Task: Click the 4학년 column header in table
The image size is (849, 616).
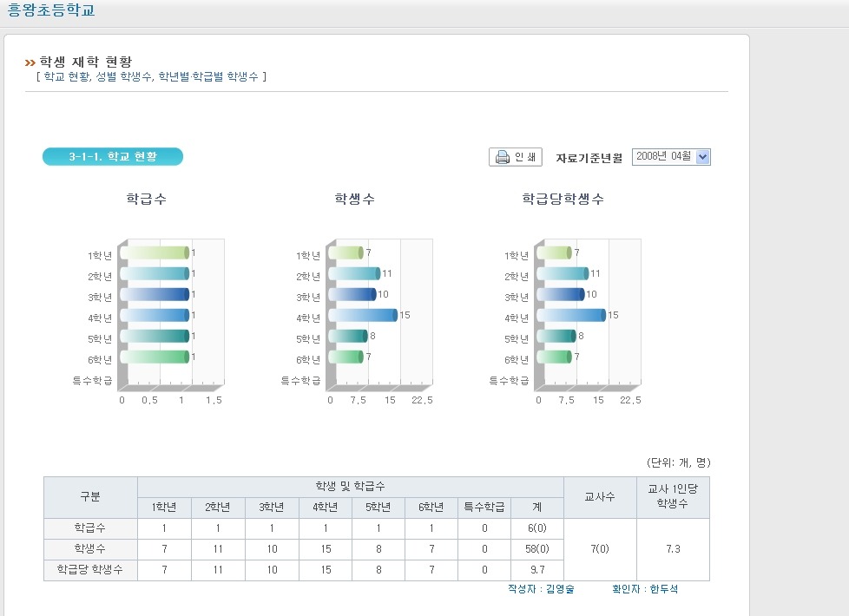Action: [x=326, y=508]
